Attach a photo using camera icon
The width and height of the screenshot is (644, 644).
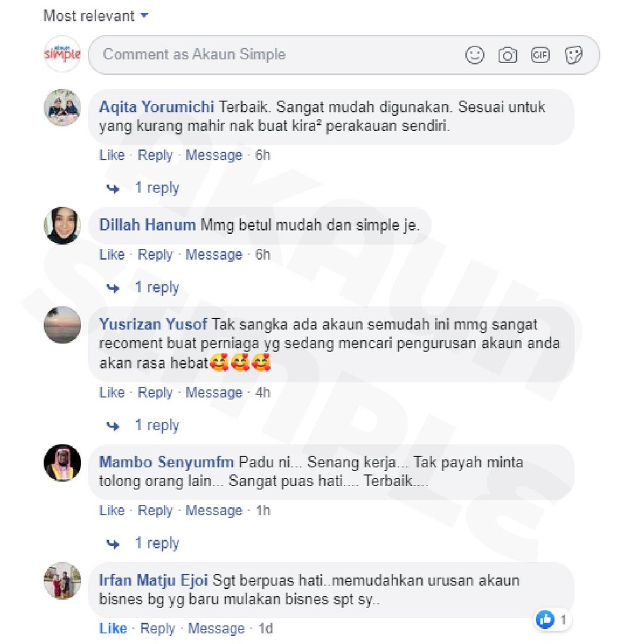pyautogui.click(x=508, y=55)
